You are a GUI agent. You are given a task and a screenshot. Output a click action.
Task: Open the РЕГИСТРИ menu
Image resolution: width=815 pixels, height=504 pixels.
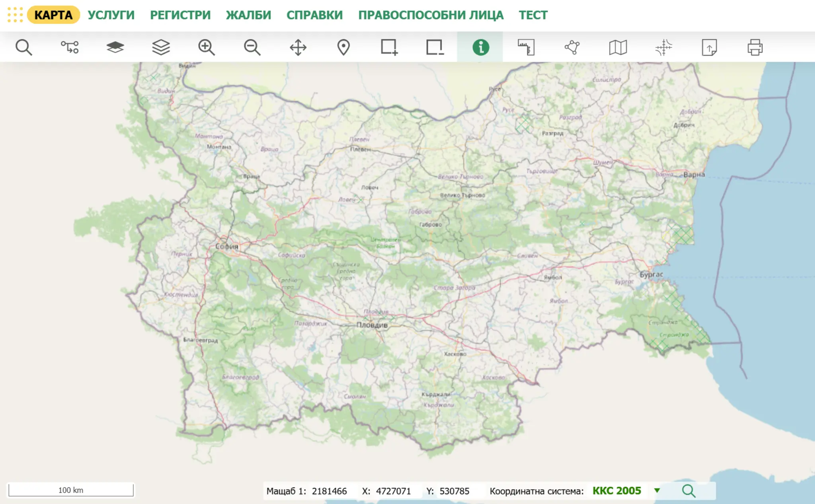pyautogui.click(x=180, y=15)
